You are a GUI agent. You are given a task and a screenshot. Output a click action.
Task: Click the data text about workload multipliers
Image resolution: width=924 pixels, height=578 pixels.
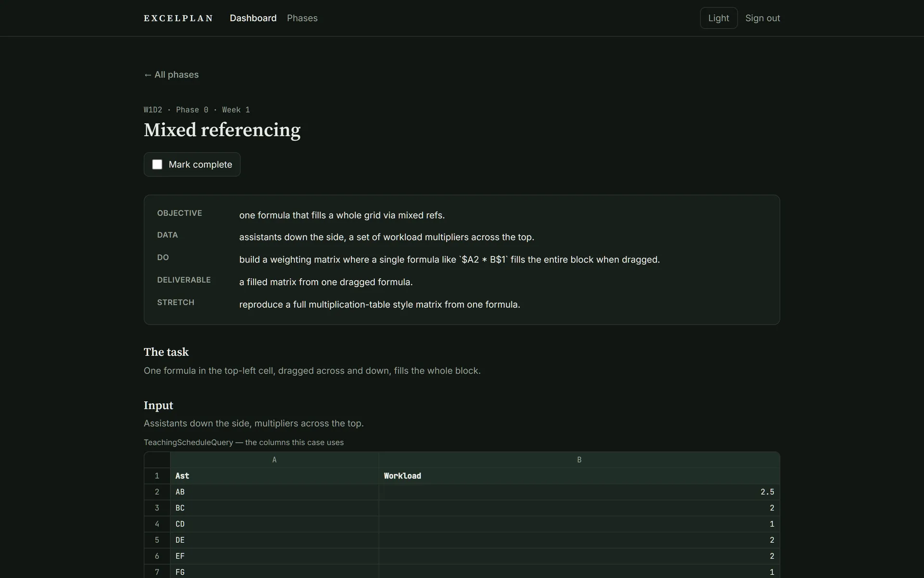pyautogui.click(x=386, y=237)
